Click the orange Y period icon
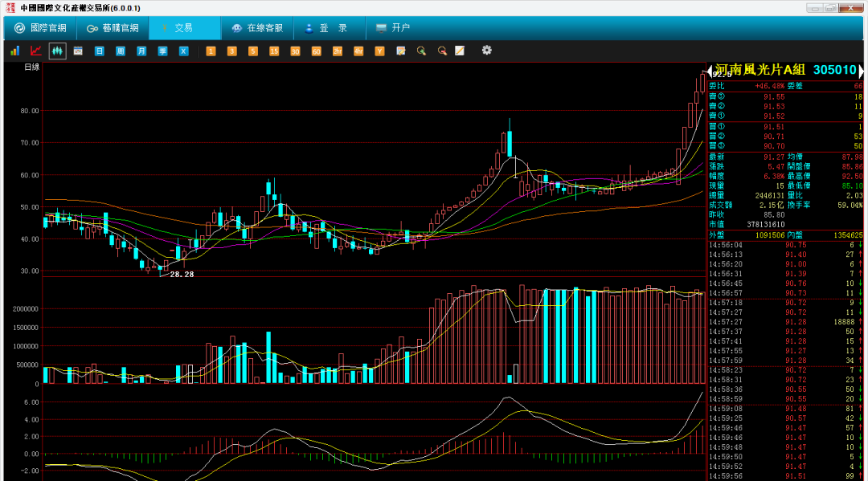This screenshot has height=481, width=868. (379, 51)
